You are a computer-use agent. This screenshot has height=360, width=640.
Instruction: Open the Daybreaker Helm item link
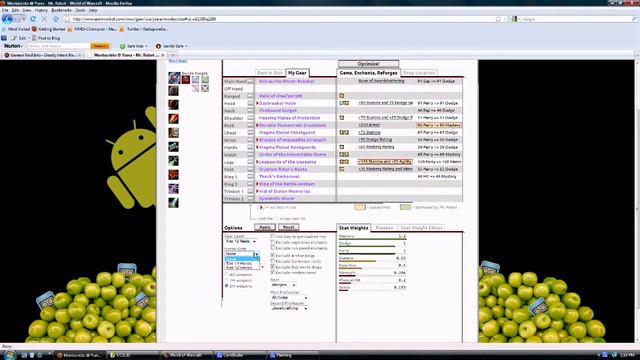coord(278,103)
